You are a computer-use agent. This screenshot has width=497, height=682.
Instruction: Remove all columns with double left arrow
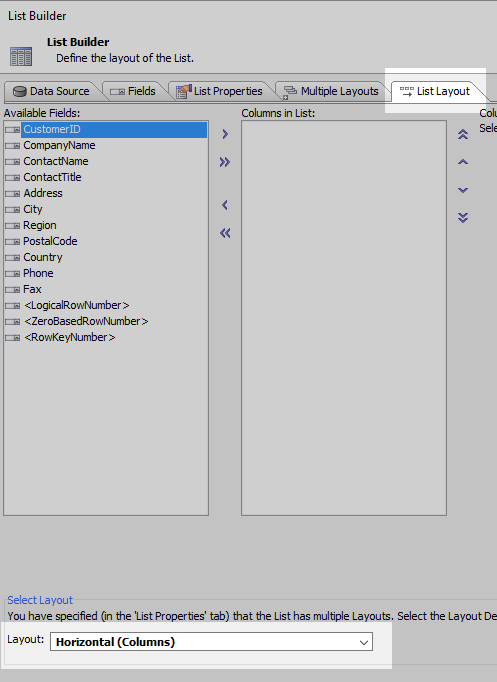click(x=225, y=233)
